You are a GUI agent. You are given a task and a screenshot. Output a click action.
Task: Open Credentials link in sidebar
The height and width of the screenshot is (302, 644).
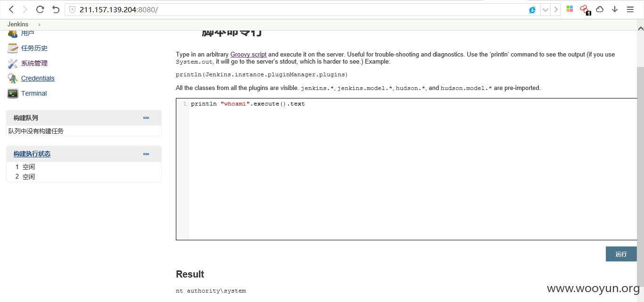point(38,78)
